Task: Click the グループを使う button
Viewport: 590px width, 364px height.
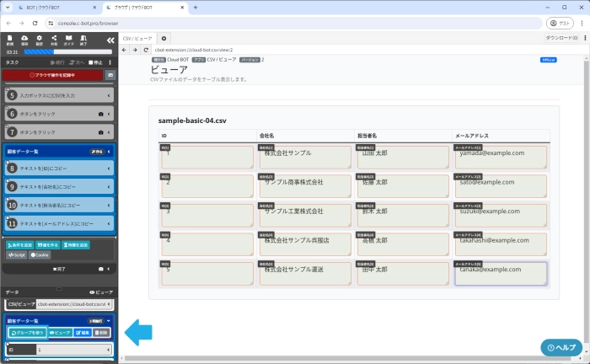Action: click(28, 333)
